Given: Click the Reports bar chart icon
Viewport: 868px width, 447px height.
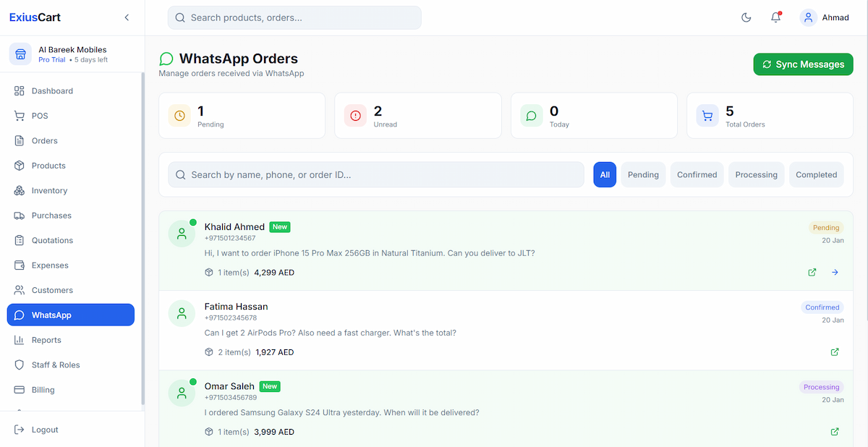Looking at the screenshot, I should pos(20,340).
